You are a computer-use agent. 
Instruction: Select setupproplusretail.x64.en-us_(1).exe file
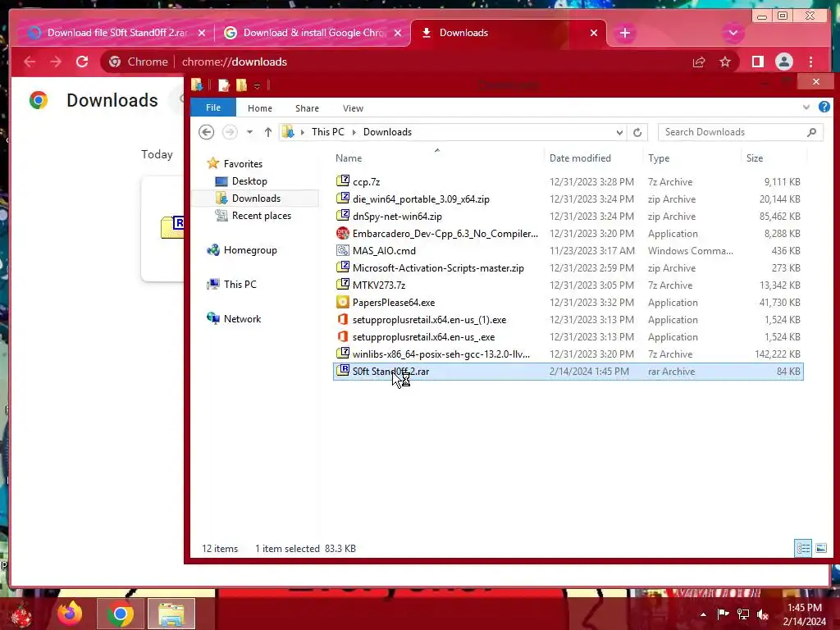pyautogui.click(x=568, y=320)
